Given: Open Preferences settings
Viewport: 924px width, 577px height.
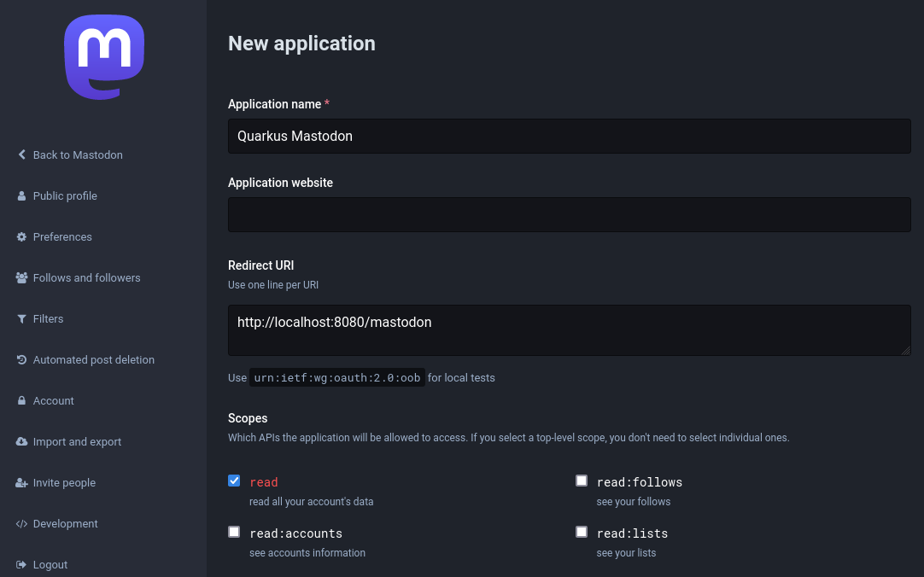Looking at the screenshot, I should coord(62,236).
